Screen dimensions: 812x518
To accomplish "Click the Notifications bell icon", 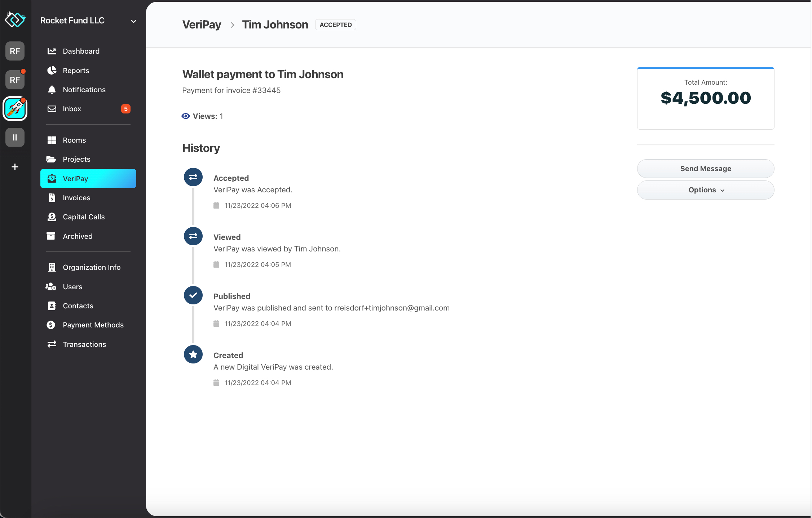I will (52, 90).
